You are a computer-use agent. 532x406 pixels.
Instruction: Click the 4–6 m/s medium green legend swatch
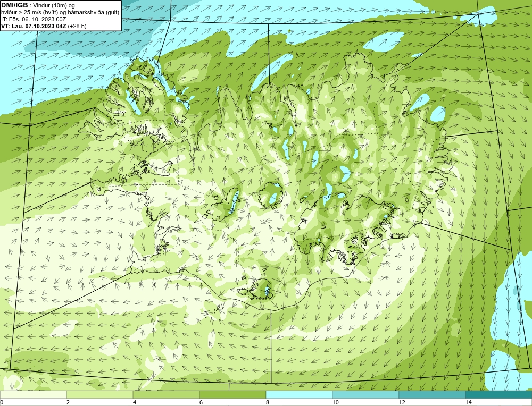click(166, 394)
